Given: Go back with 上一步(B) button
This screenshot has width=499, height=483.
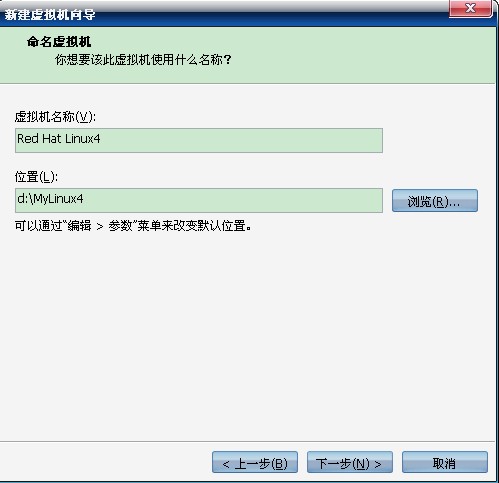Looking at the screenshot, I should 255,462.
